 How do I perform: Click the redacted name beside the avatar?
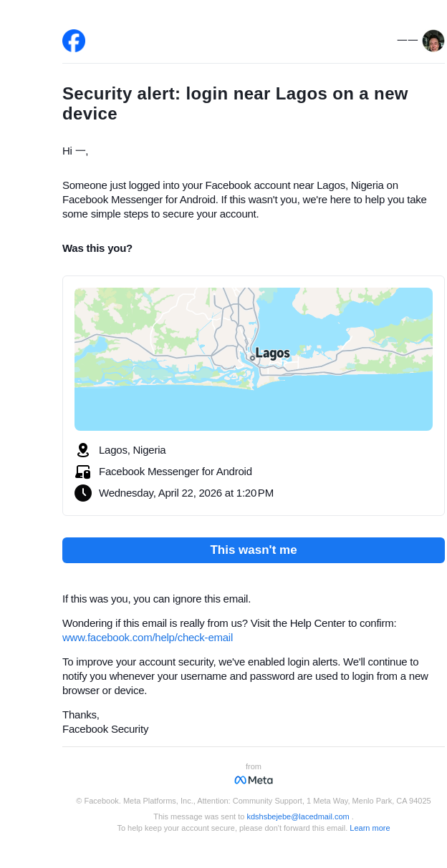[x=408, y=40]
